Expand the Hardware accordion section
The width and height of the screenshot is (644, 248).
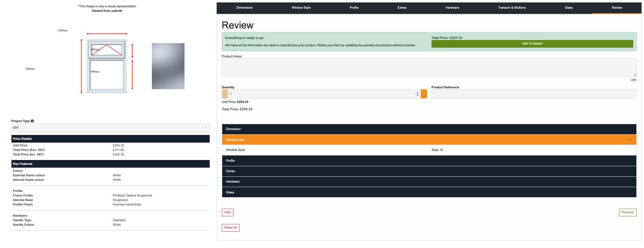pos(429,182)
